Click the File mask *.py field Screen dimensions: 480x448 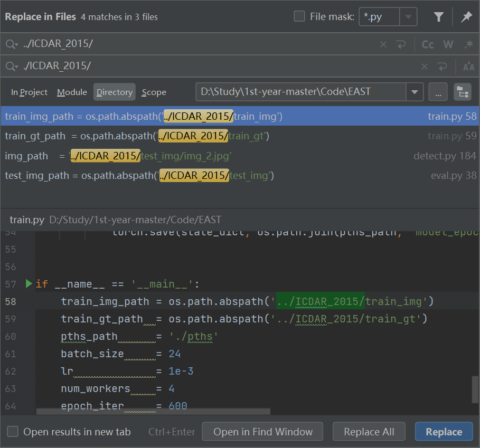coord(379,17)
